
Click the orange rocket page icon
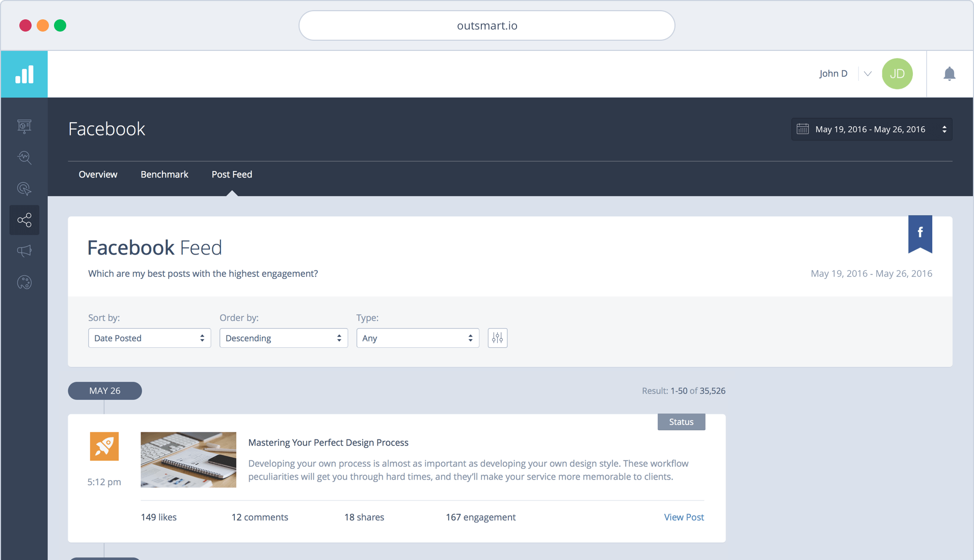coord(104,446)
